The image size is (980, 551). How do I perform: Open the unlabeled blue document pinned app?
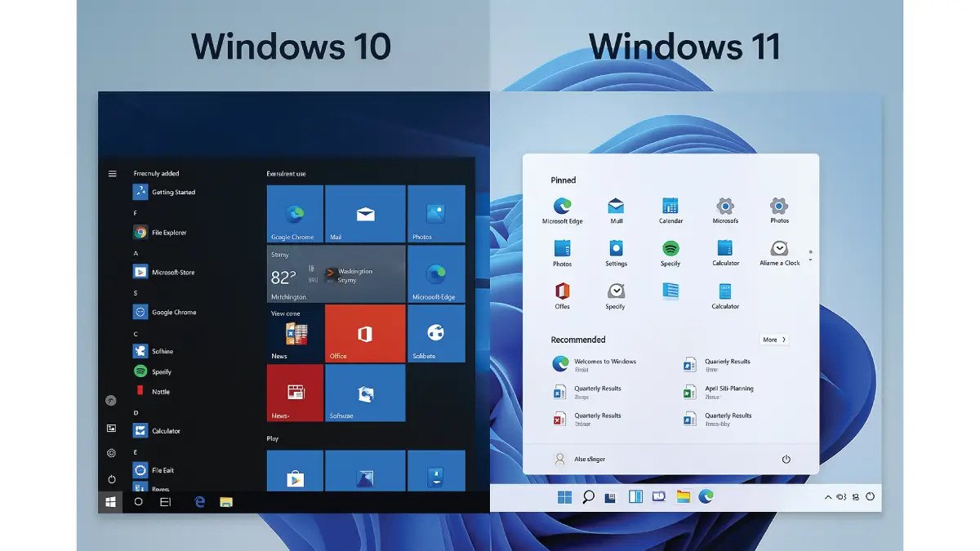tap(670, 291)
